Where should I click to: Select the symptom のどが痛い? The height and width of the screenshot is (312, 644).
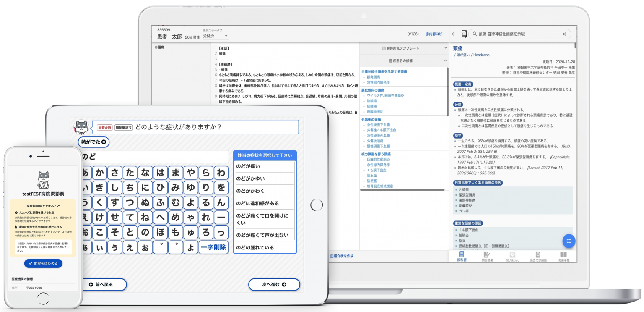point(264,166)
